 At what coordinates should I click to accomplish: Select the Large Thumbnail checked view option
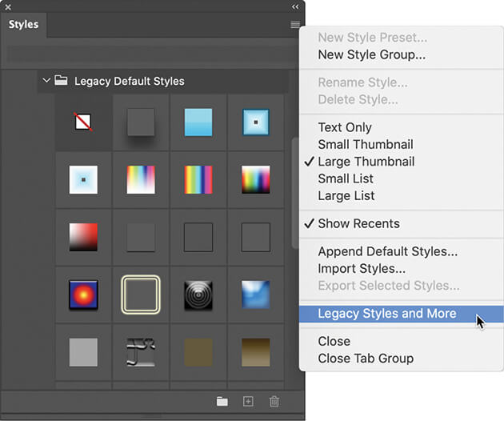pyautogui.click(x=366, y=162)
